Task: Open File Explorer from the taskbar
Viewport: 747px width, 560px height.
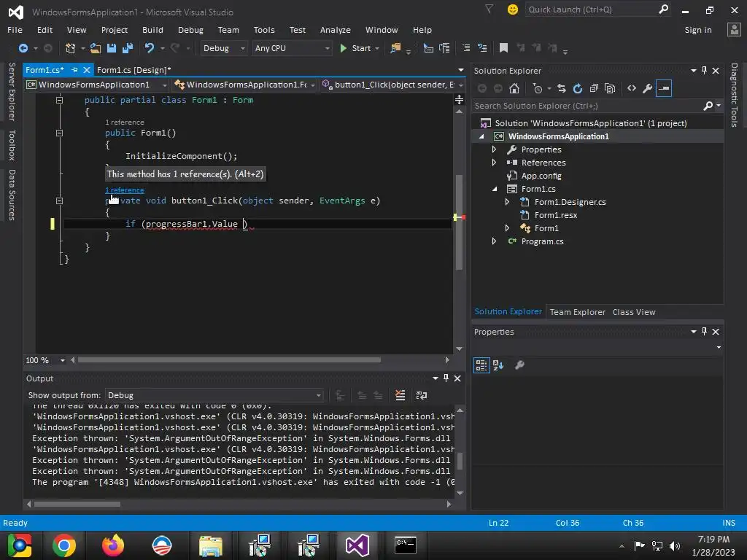Action: click(211, 545)
